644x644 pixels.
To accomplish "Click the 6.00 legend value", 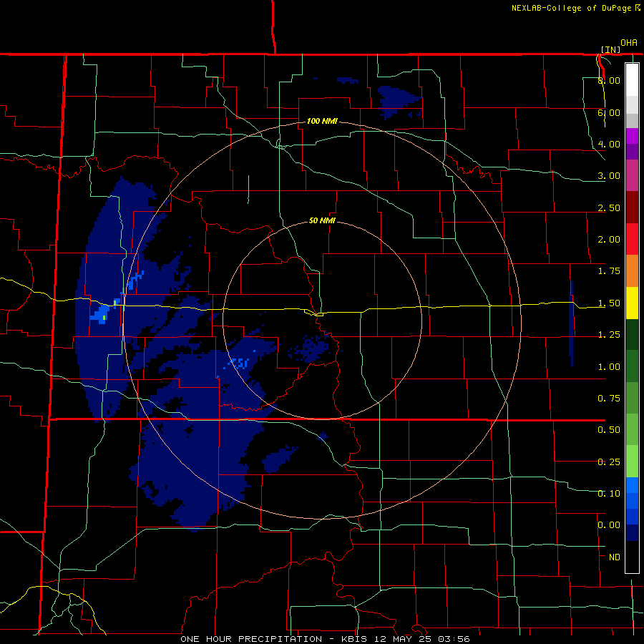I will [x=609, y=112].
